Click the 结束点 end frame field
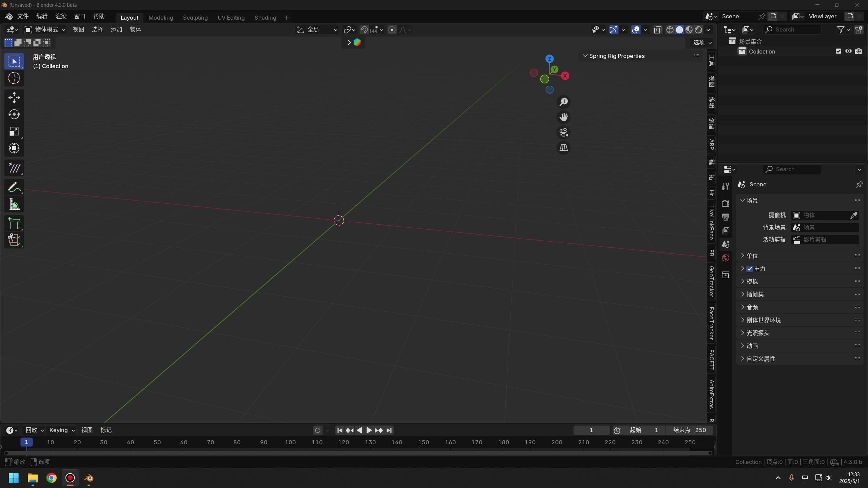 [689, 430]
